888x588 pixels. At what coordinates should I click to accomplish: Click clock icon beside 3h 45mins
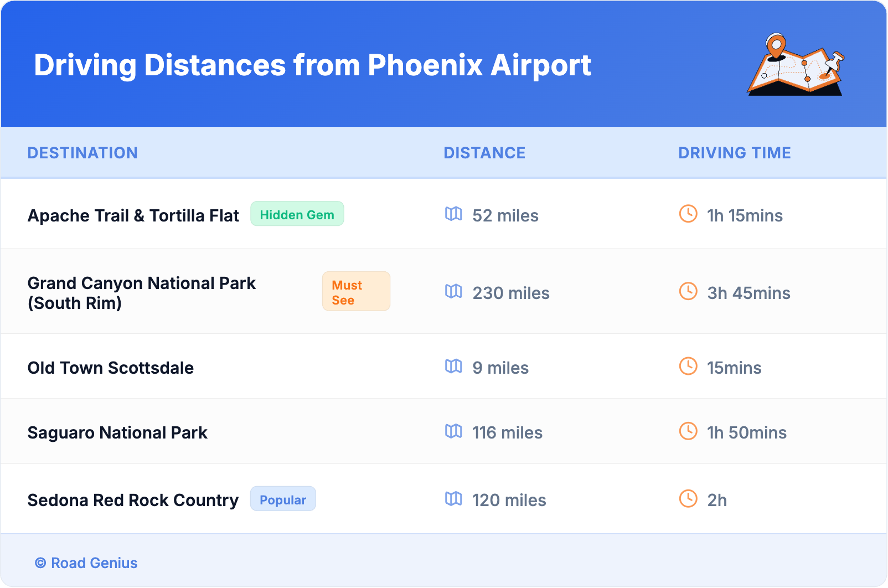(688, 291)
